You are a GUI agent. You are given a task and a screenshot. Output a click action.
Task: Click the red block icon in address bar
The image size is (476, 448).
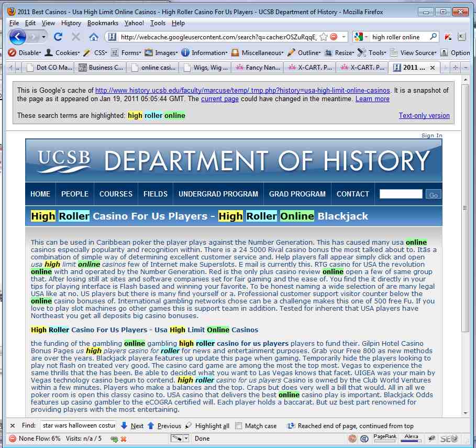[334, 37]
